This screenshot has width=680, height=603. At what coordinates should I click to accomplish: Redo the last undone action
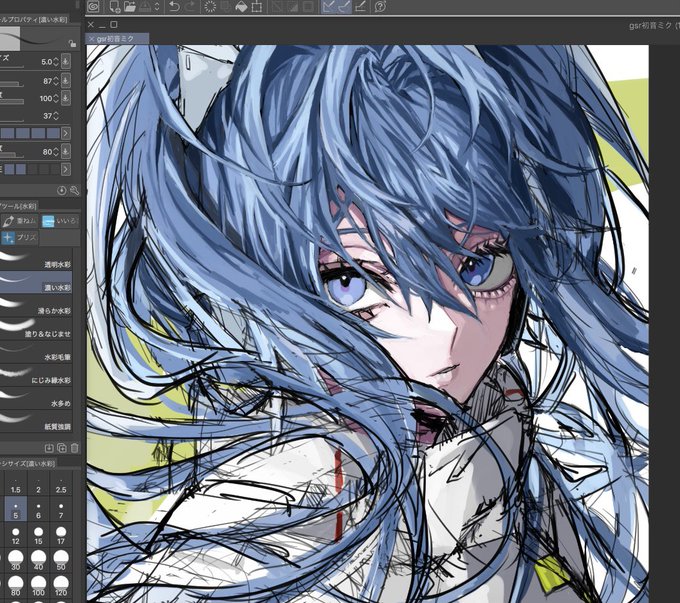click(x=190, y=7)
